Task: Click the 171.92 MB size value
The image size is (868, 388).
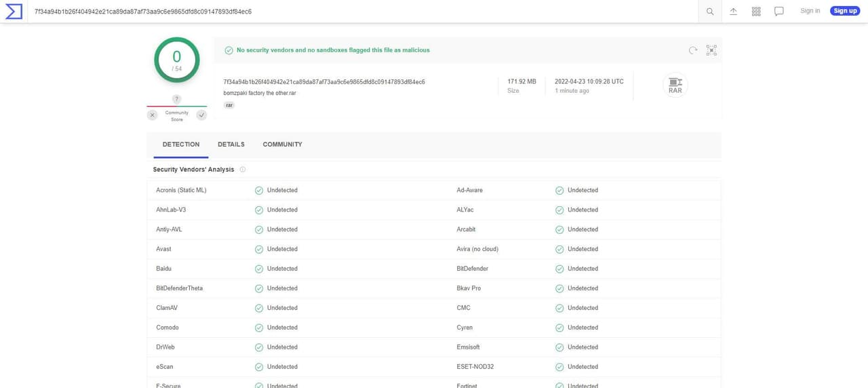Action: tap(521, 81)
